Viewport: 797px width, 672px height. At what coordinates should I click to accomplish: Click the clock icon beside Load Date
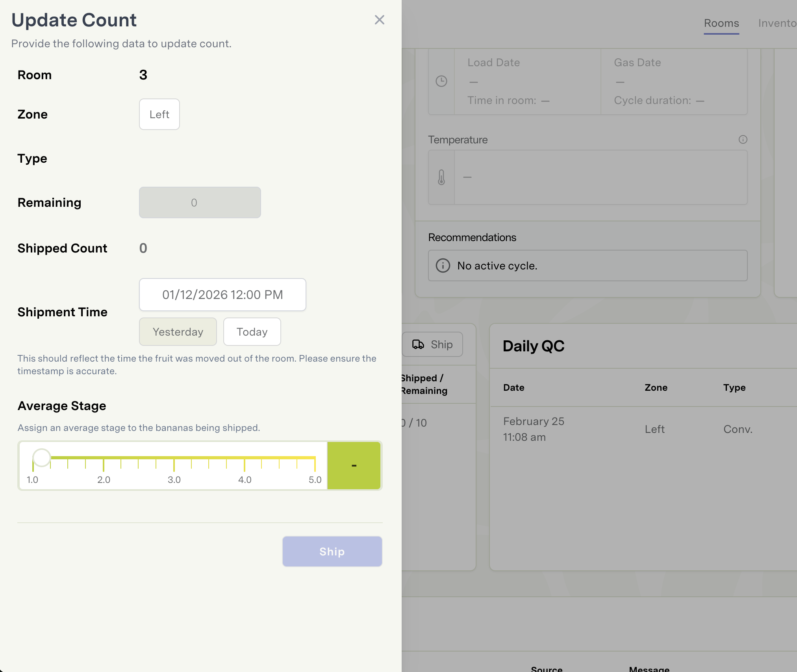click(x=441, y=81)
